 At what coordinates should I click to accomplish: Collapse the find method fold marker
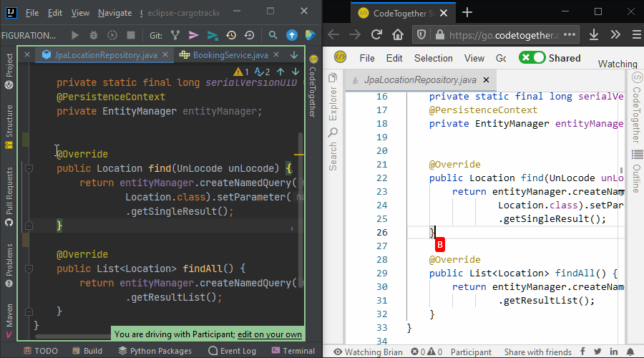pyautogui.click(x=29, y=169)
